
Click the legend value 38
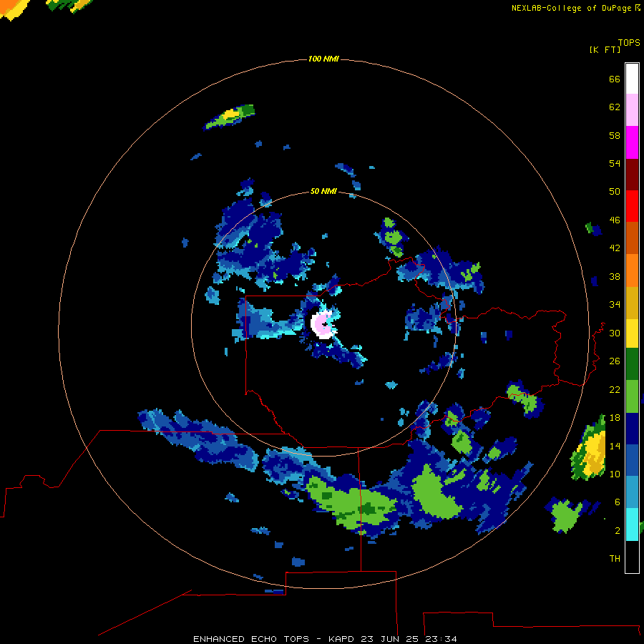(x=615, y=277)
